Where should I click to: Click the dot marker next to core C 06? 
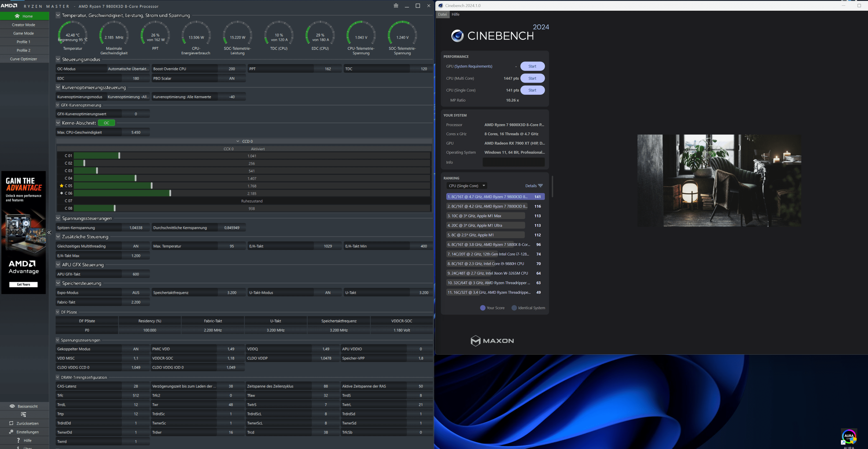(x=61, y=193)
